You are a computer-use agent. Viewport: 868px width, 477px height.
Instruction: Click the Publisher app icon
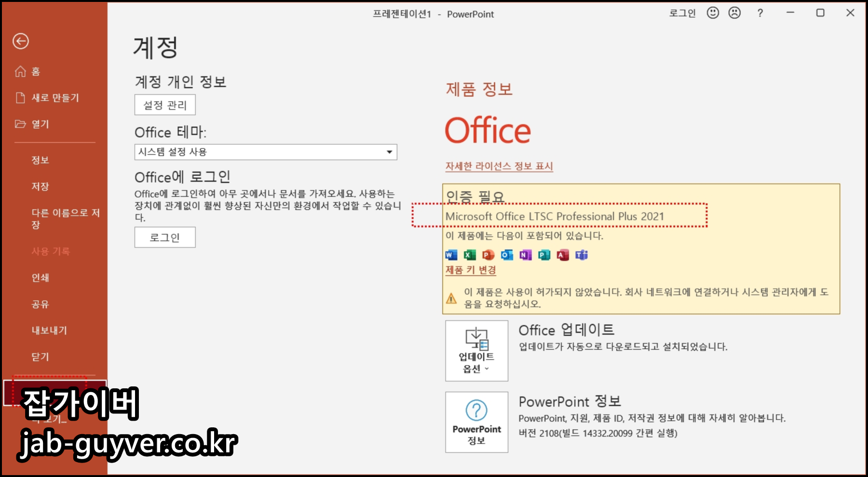tap(544, 255)
